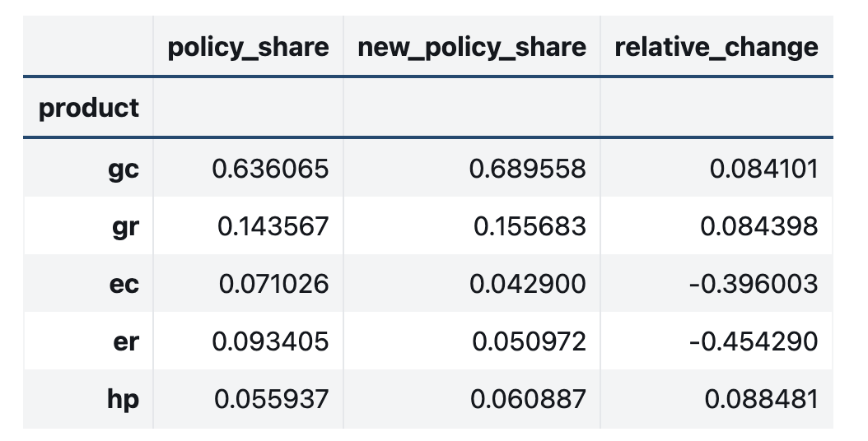
Task: Click the 0.050972 cell in er row
Action: [x=528, y=341]
